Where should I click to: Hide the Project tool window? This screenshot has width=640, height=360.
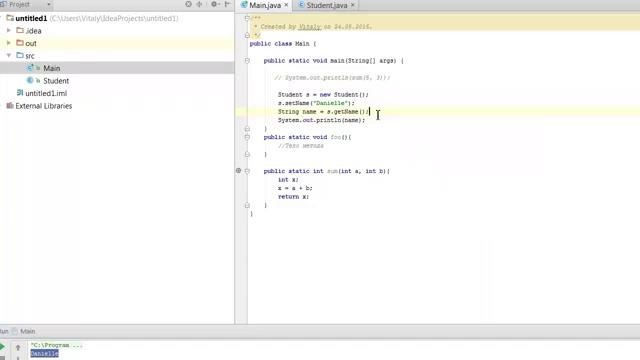(228, 4)
